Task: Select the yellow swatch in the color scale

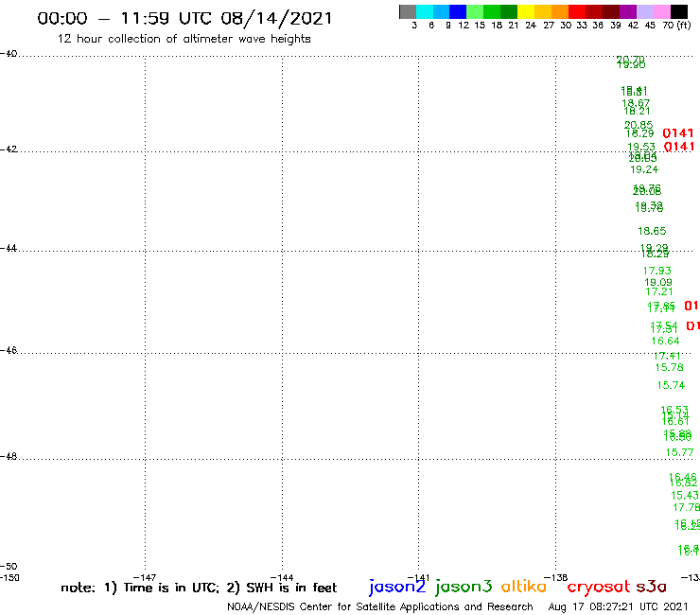Action: point(526,11)
